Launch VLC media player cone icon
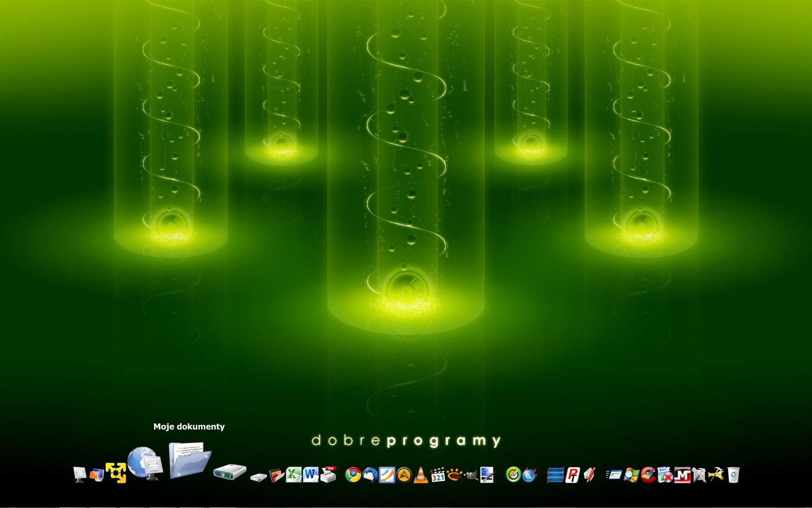Screen dimensions: 812x508 point(421,475)
